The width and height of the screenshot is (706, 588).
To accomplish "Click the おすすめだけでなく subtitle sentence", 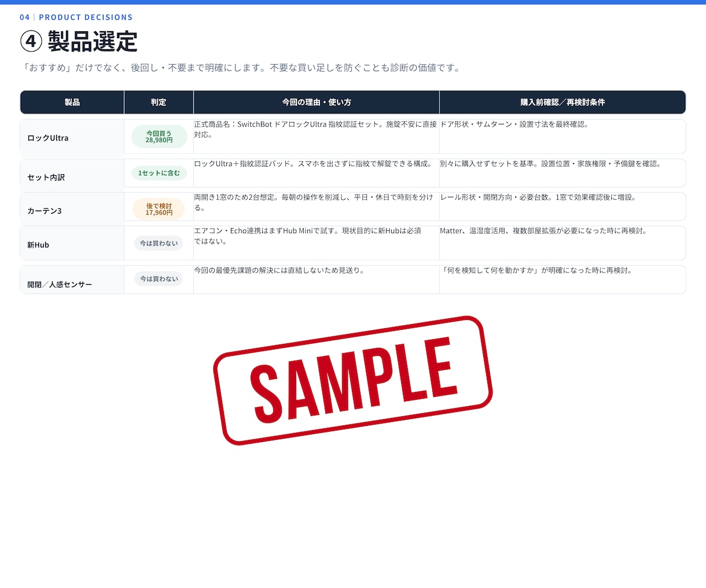I will [x=242, y=68].
